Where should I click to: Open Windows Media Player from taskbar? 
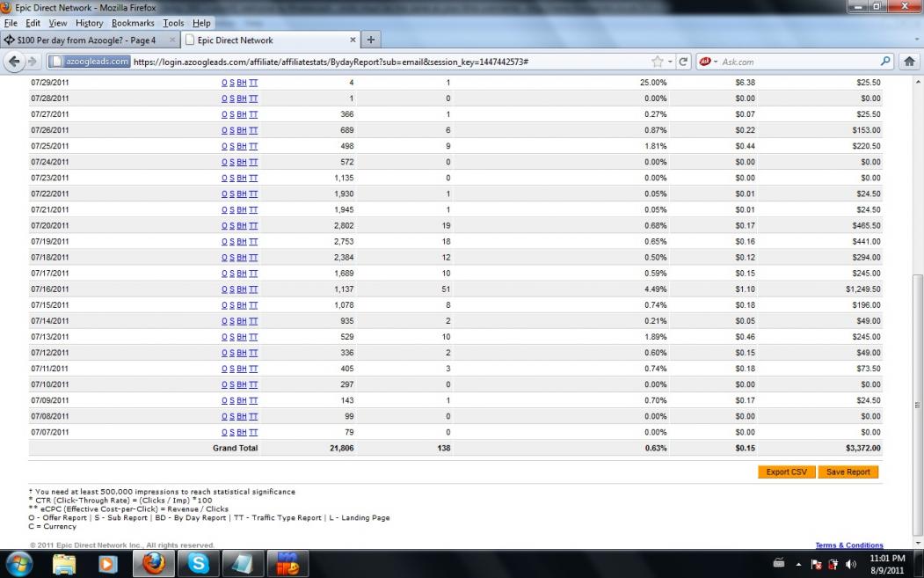[108, 564]
